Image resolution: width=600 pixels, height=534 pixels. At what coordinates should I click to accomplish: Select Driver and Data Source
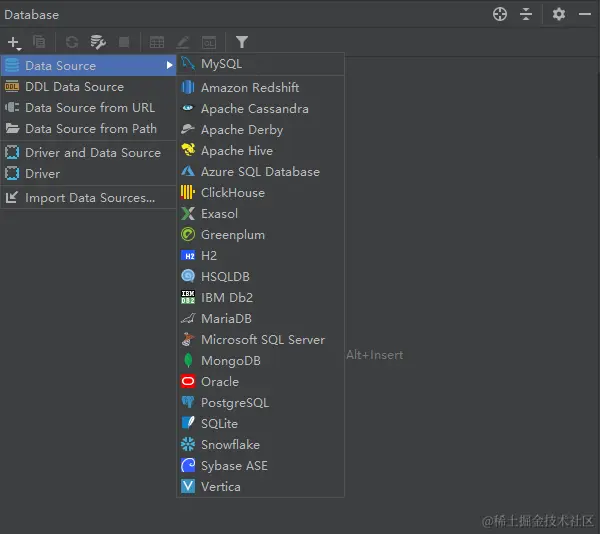coord(88,153)
